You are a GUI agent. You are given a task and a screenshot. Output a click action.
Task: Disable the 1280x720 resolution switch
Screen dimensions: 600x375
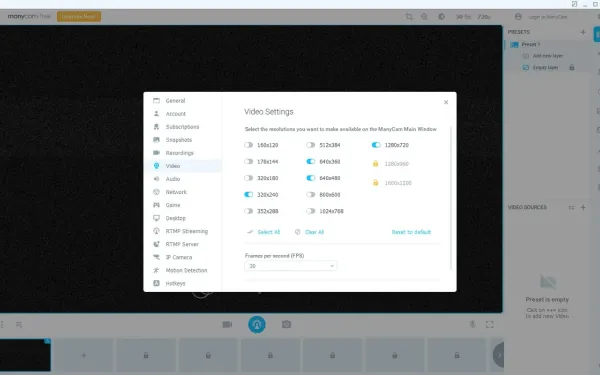point(376,145)
